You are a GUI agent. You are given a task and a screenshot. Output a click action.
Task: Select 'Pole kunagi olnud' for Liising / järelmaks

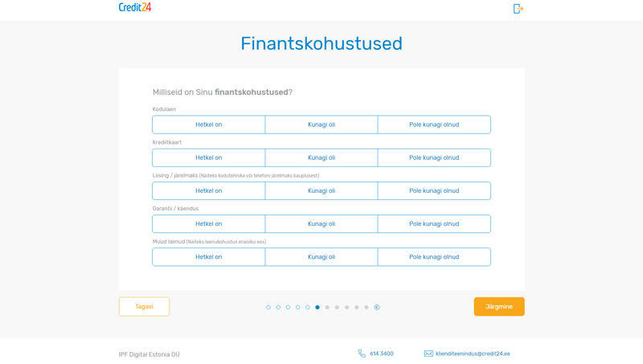tap(434, 190)
